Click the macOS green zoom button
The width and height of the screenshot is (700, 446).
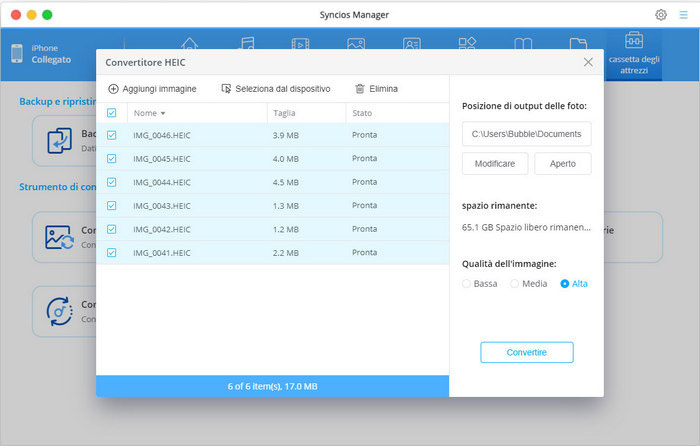[47, 15]
